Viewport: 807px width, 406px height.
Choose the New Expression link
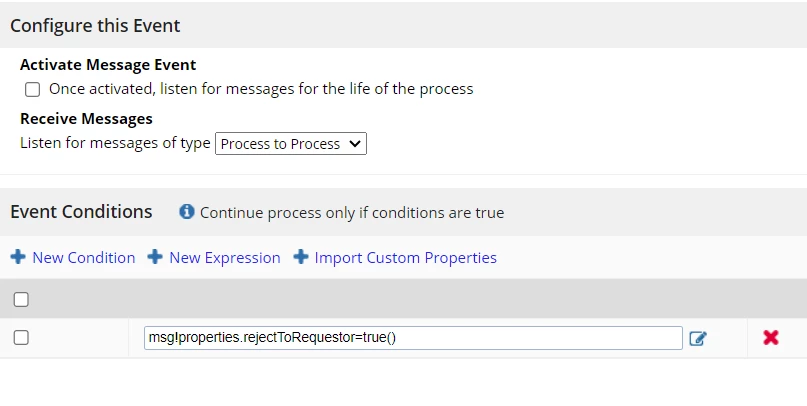click(x=224, y=257)
